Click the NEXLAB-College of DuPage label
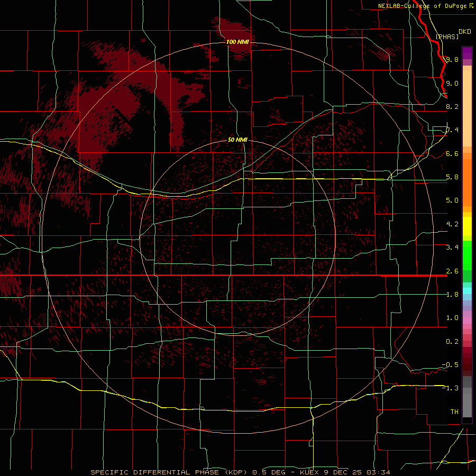476x476 pixels. coord(422,6)
